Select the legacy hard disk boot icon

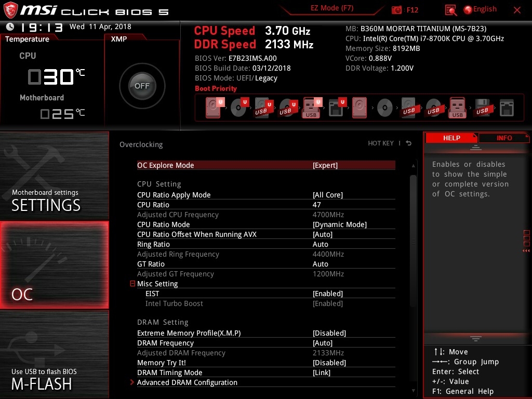[x=360, y=108]
